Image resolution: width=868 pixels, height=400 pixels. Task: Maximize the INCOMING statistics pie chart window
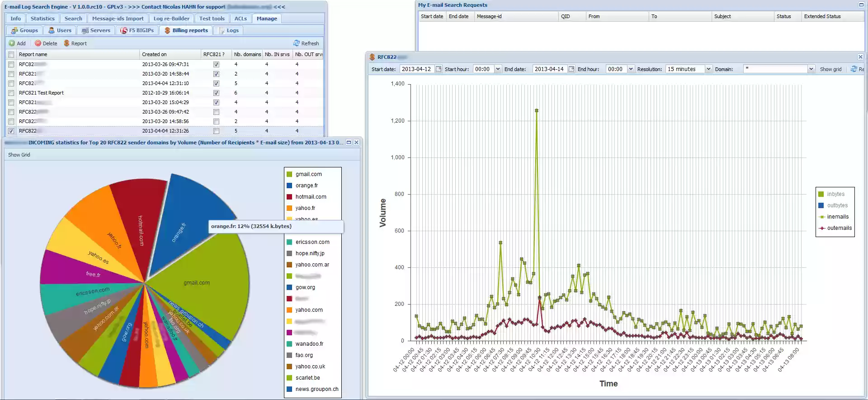349,143
